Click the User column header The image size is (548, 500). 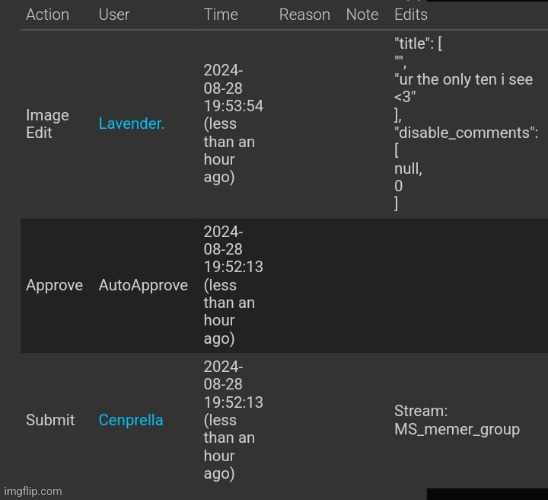(x=114, y=15)
